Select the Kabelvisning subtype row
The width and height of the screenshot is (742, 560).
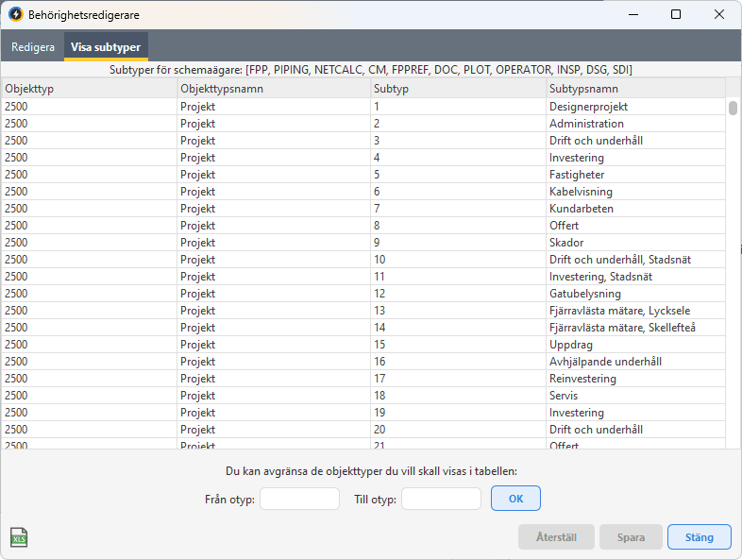[581, 192]
